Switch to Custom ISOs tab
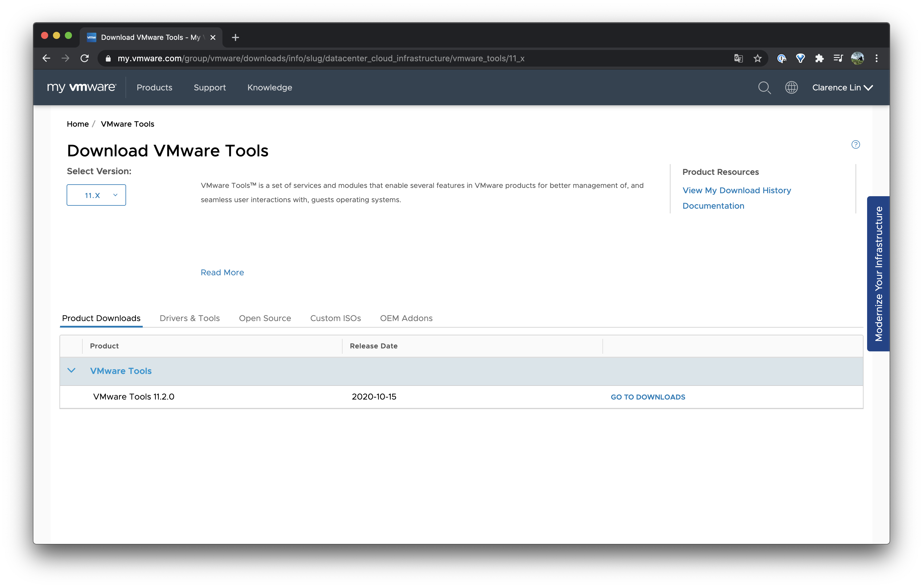 point(335,318)
